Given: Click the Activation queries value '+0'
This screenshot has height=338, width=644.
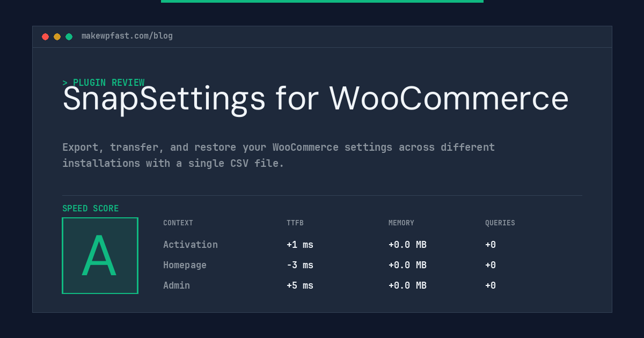Looking at the screenshot, I should tap(491, 245).
